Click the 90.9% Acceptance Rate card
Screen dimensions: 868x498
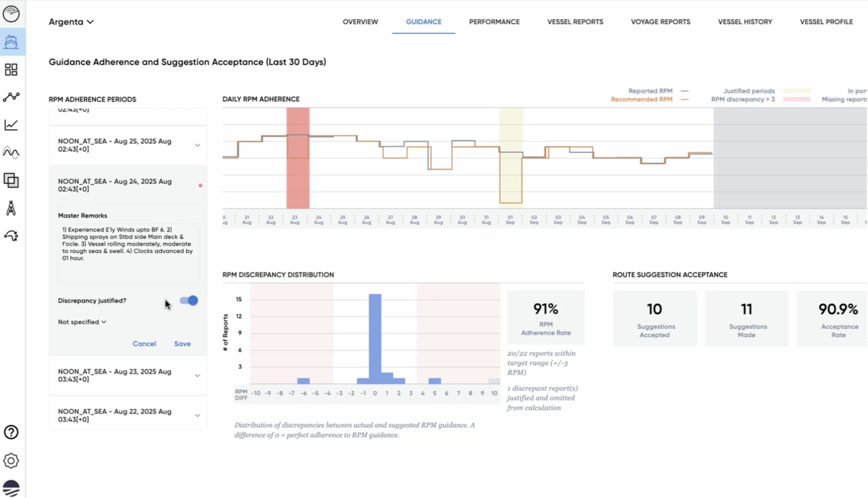click(833, 319)
